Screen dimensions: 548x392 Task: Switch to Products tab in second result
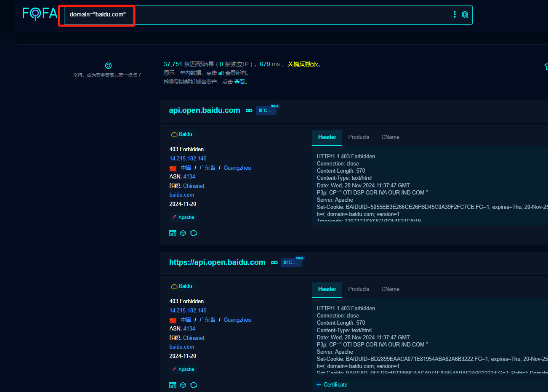click(359, 289)
